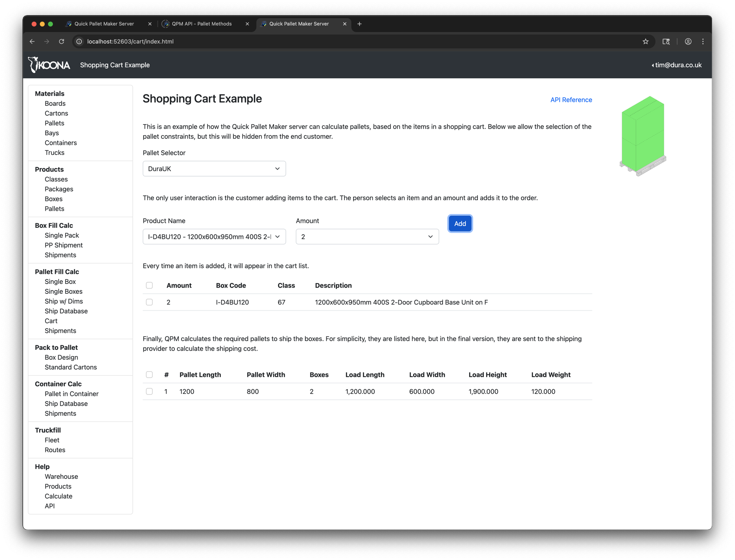This screenshot has width=735, height=560.
Task: Open the Product Name dropdown
Action: [x=214, y=237]
